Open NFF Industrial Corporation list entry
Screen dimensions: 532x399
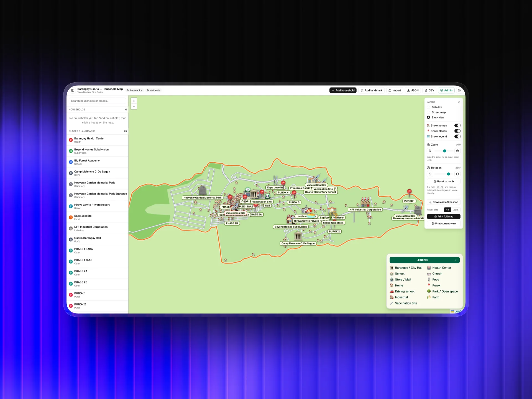pos(97,229)
